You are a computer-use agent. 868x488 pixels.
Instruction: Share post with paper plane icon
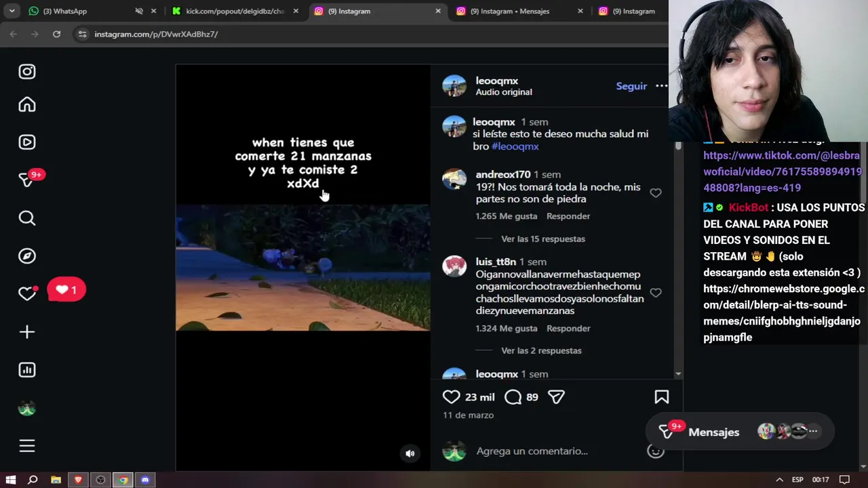(556, 396)
